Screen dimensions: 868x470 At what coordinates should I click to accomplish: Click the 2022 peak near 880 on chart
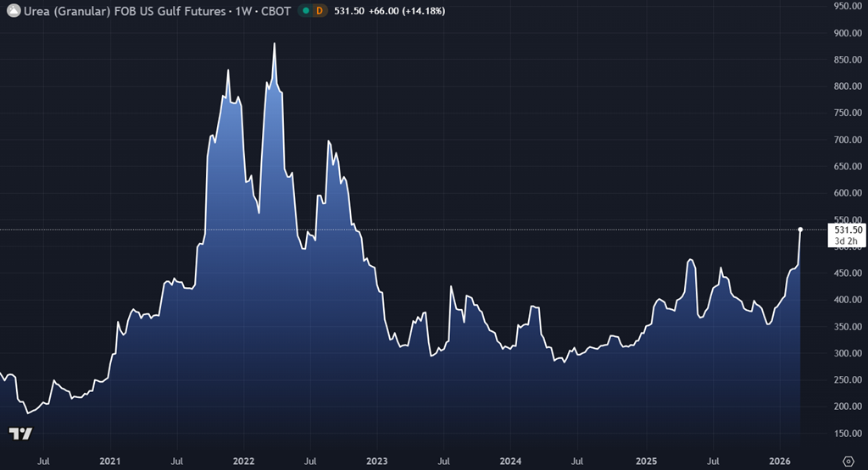pyautogui.click(x=275, y=44)
